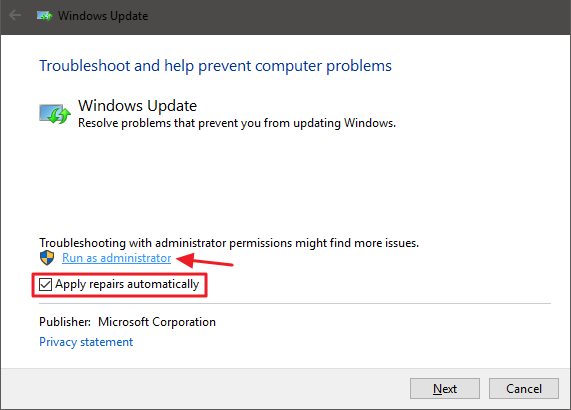
Task: Click the 'Windows Update' title bar text
Action: (103, 16)
